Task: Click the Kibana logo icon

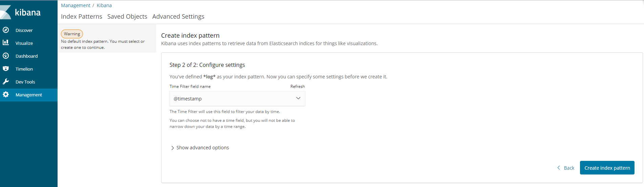Action: click(x=5, y=13)
